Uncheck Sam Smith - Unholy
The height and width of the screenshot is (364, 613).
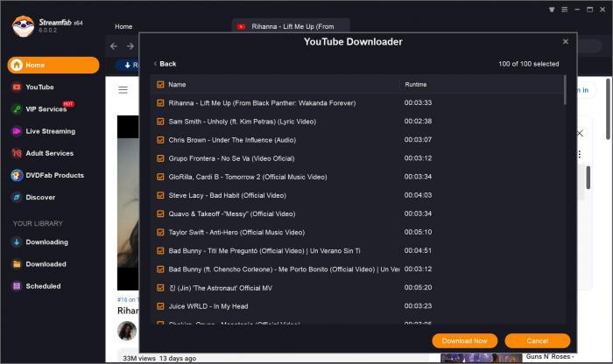[160, 122]
